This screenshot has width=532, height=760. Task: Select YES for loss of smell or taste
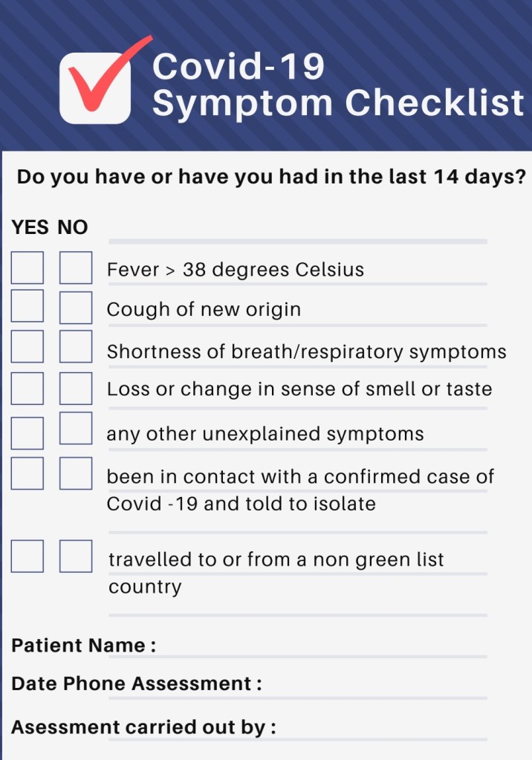(27, 388)
